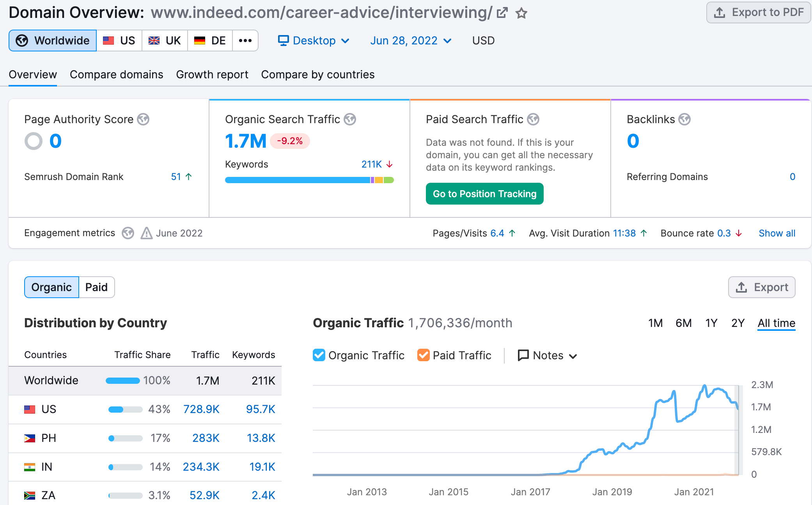The width and height of the screenshot is (812, 505).
Task: Star the domain as favorite
Action: coord(521,13)
